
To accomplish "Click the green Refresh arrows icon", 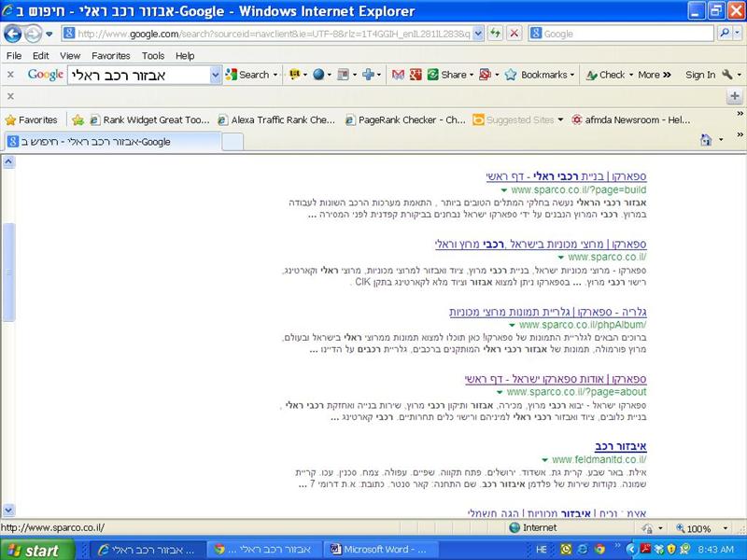I will pos(496,34).
